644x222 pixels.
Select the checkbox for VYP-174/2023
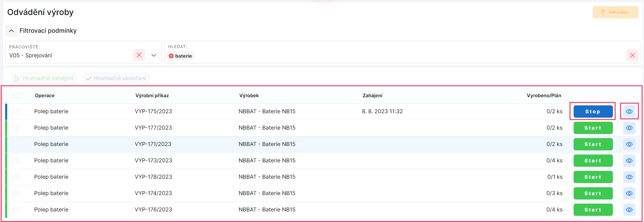click(x=16, y=193)
